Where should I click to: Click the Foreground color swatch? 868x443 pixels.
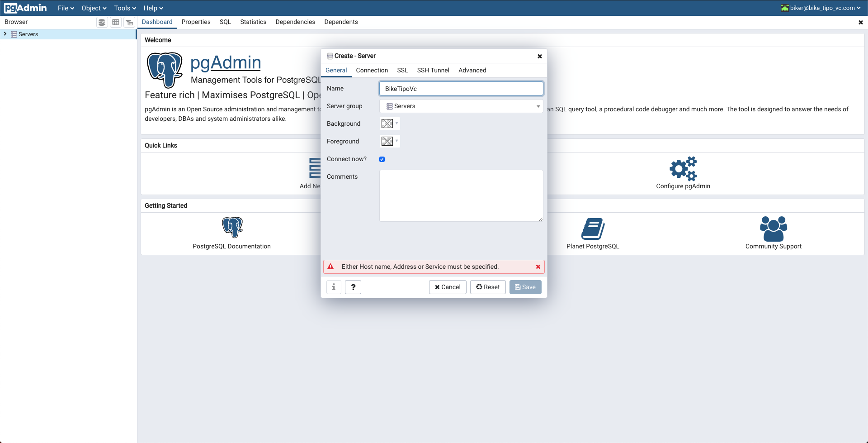387,141
